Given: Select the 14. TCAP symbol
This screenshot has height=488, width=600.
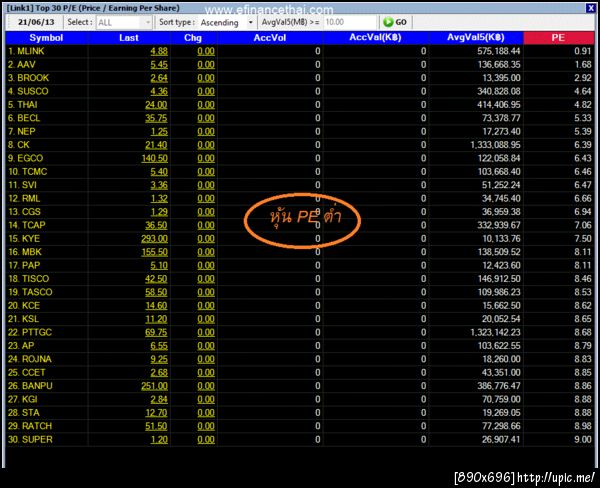Looking at the screenshot, I should [27, 225].
